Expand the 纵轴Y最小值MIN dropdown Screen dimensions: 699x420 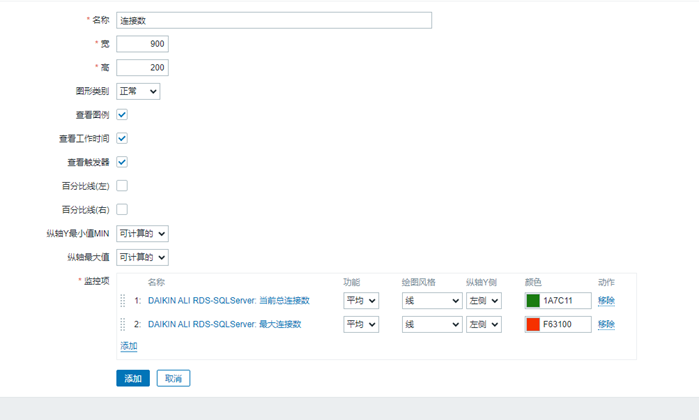142,233
